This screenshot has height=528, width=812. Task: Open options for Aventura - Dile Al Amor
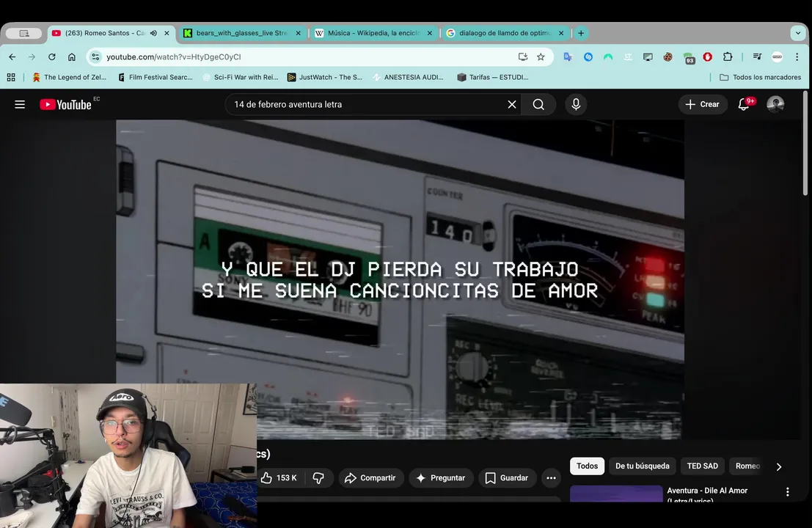point(787,492)
